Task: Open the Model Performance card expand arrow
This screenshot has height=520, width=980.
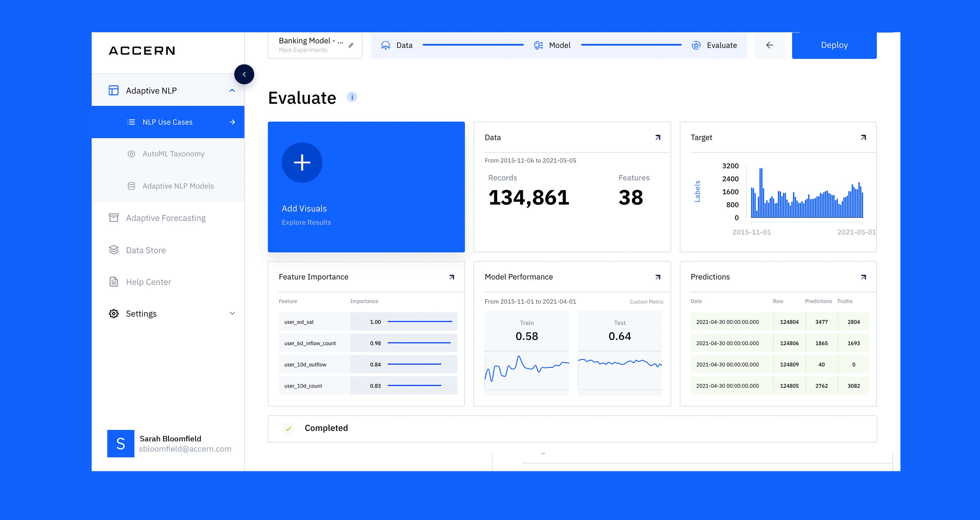Action: (x=658, y=277)
